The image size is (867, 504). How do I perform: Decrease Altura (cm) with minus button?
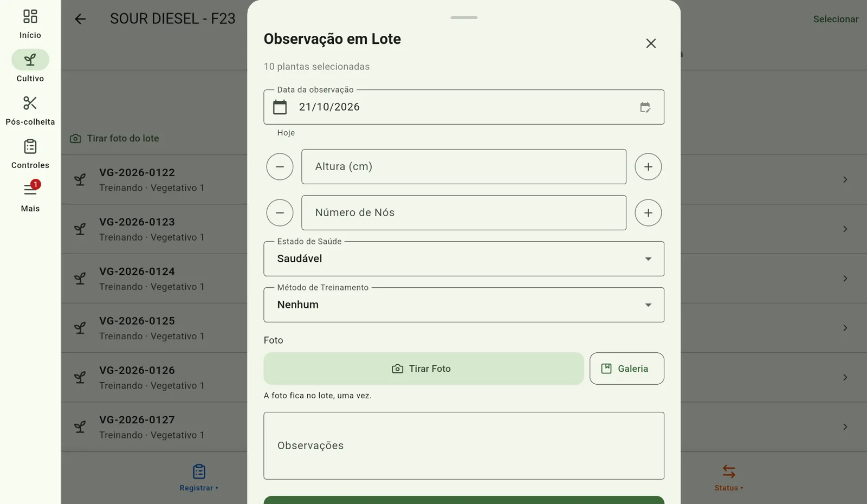point(280,166)
